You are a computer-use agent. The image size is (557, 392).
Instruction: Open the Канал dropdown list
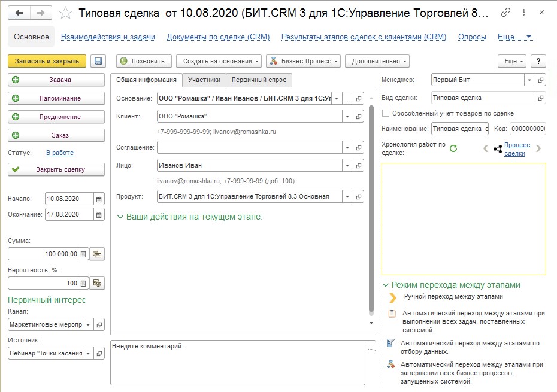[x=89, y=324]
